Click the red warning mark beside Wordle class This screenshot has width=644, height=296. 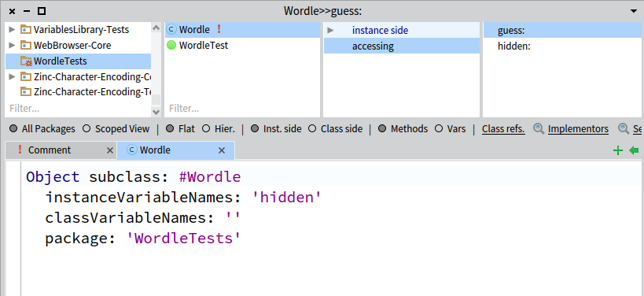pos(219,30)
